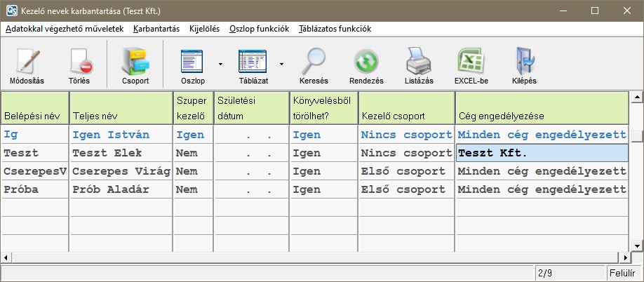
Task: Click the Törlés delete icon
Action: pyautogui.click(x=79, y=62)
